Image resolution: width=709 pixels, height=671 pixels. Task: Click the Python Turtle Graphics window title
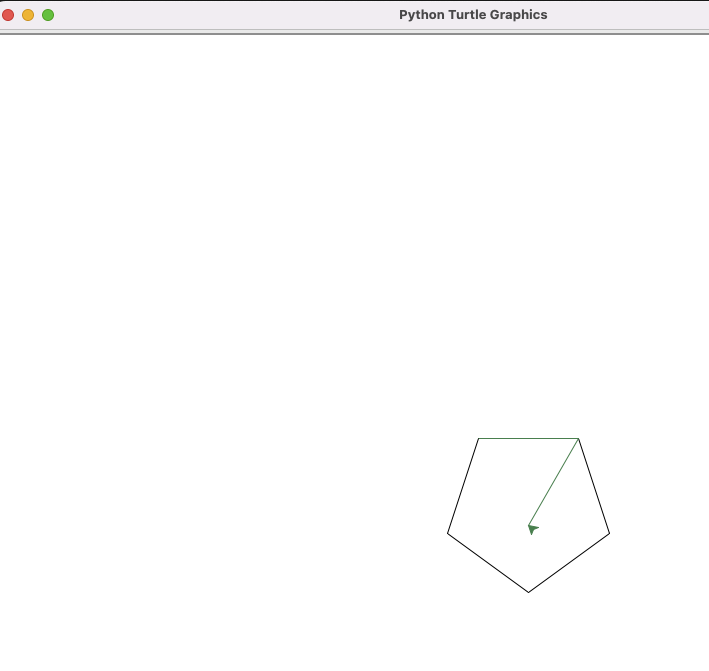click(473, 15)
